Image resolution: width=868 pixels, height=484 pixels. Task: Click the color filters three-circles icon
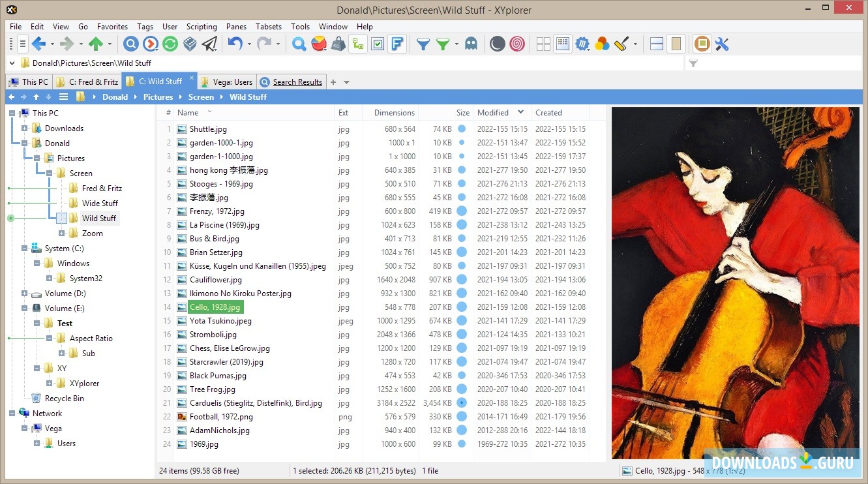coord(602,44)
